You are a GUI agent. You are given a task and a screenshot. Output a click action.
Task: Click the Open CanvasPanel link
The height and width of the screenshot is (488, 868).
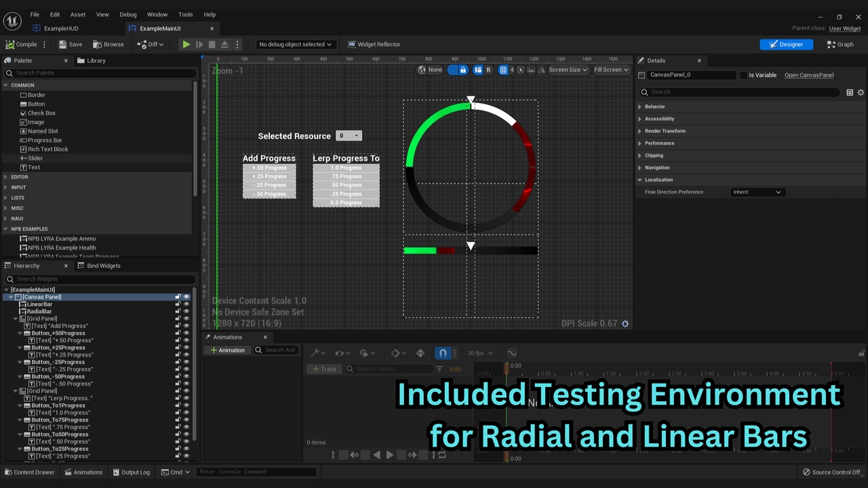point(809,75)
